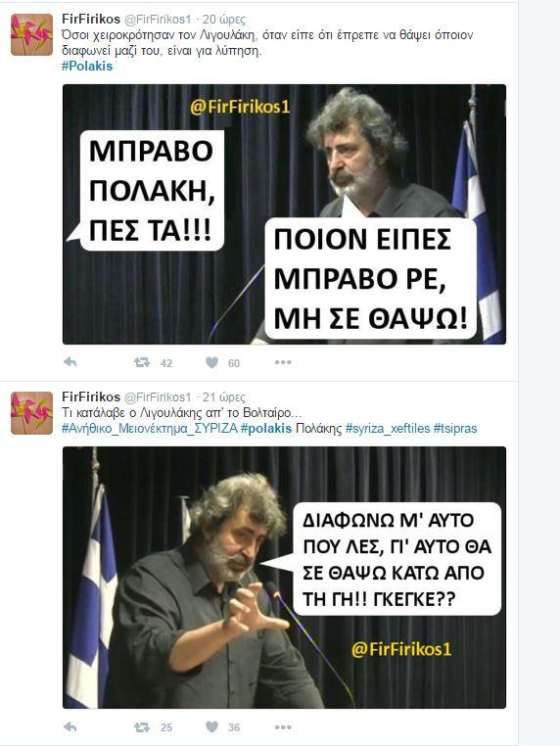Open the 21 ώρες timestamp link
This screenshot has width=560, height=746.
click(x=223, y=396)
